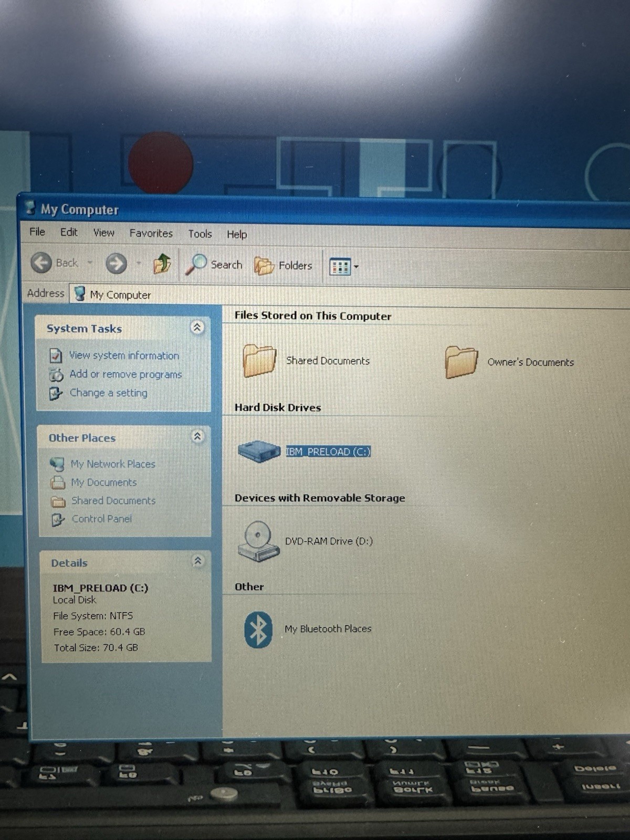Toggle the Folders pane button
630x840 pixels.
(264, 266)
